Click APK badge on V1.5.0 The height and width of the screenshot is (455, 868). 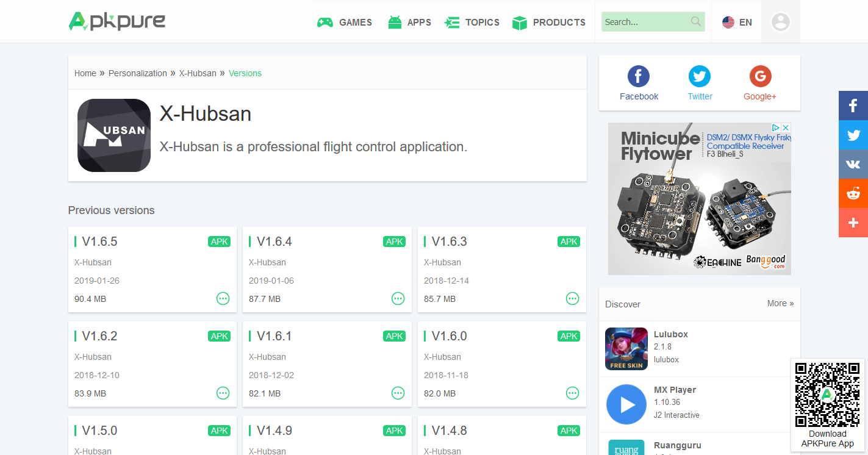click(x=219, y=431)
